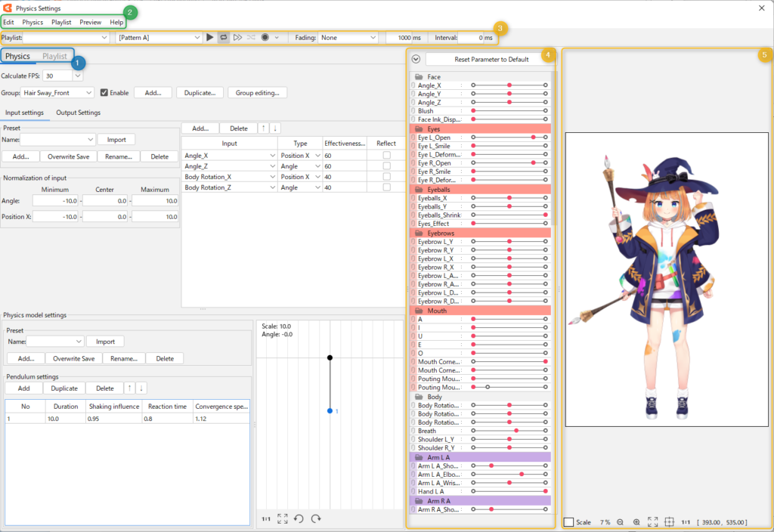The image size is (774, 532).
Task: Collapse parameter list with the circled chevron
Action: 416,59
